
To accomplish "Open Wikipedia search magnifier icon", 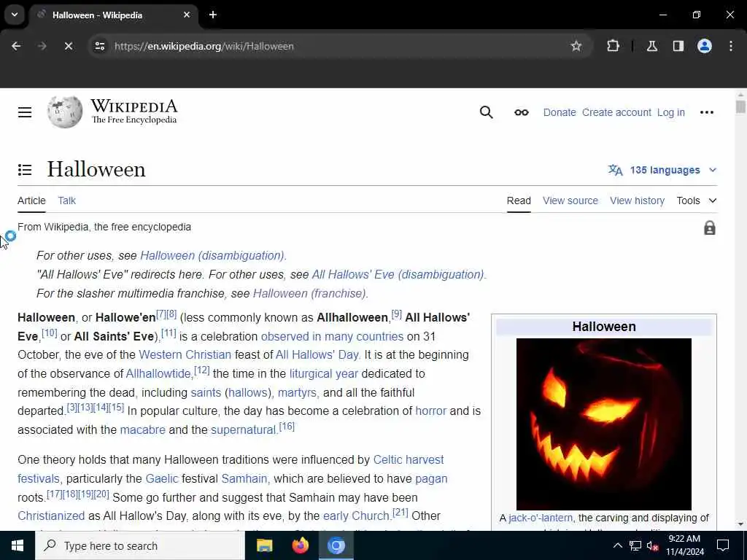I will (486, 112).
